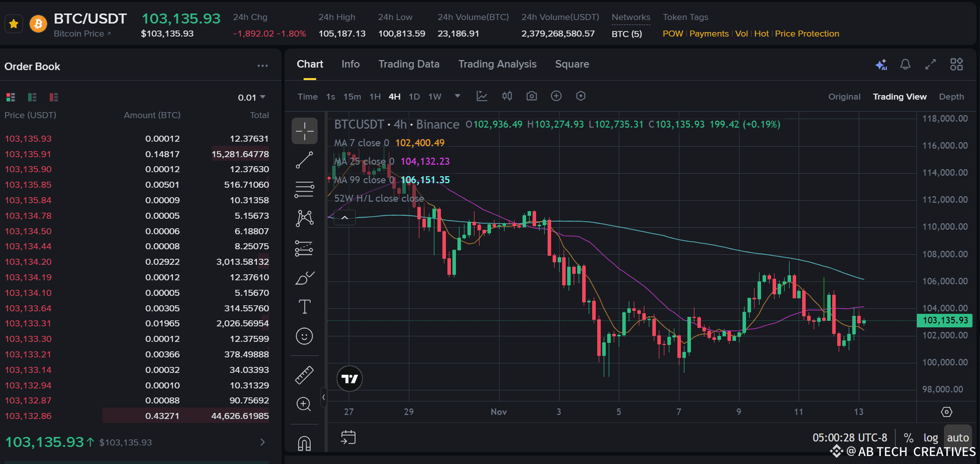Image resolution: width=980 pixels, height=464 pixels.
Task: Show asks-only order book view
Action: (x=54, y=97)
